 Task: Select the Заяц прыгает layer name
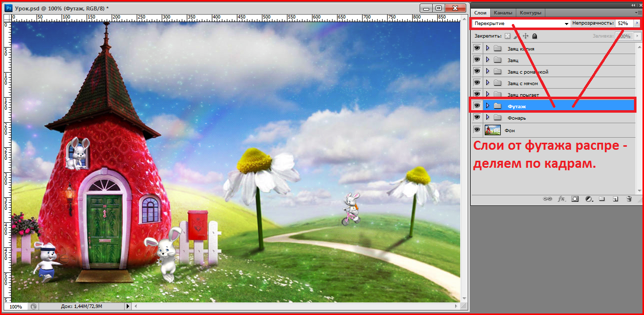pyautogui.click(x=523, y=95)
